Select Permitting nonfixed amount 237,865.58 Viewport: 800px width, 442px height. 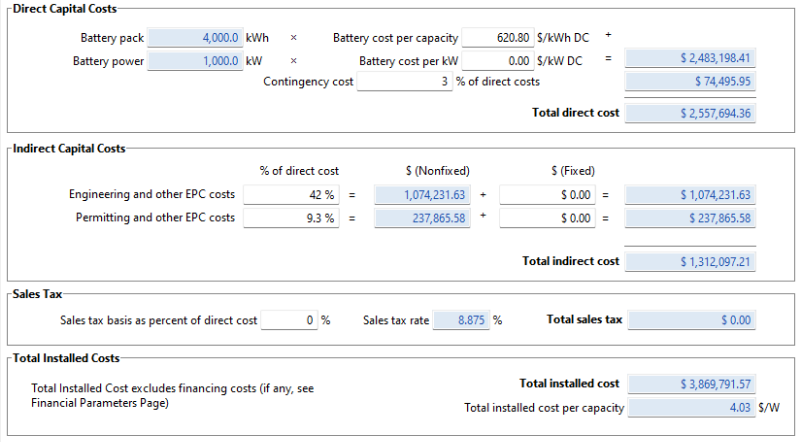[x=421, y=217]
